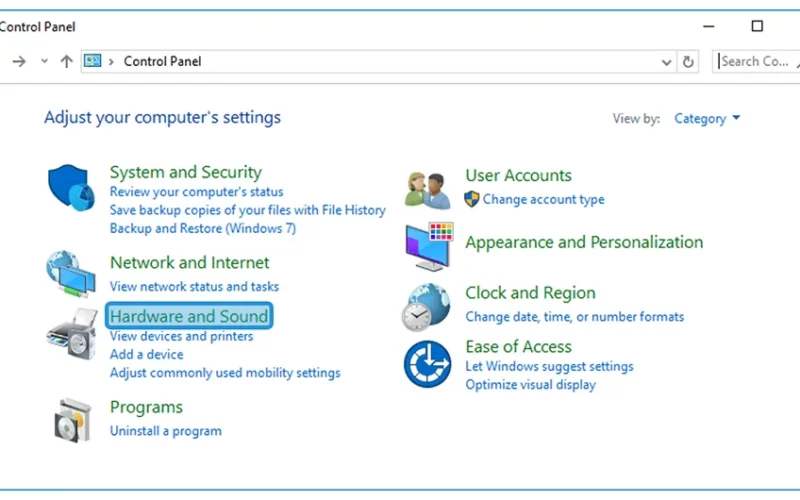Viewport: 800px width, 500px height.
Task: Open Adjust commonly used mobility settings
Action: [x=225, y=373]
